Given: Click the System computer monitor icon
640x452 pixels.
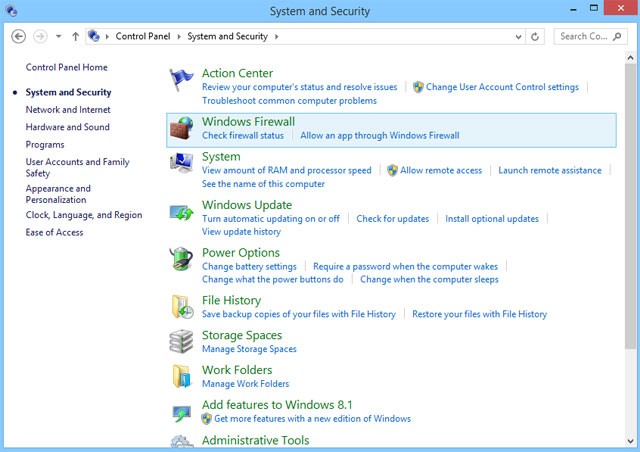Looking at the screenshot, I should pyautogui.click(x=181, y=163).
